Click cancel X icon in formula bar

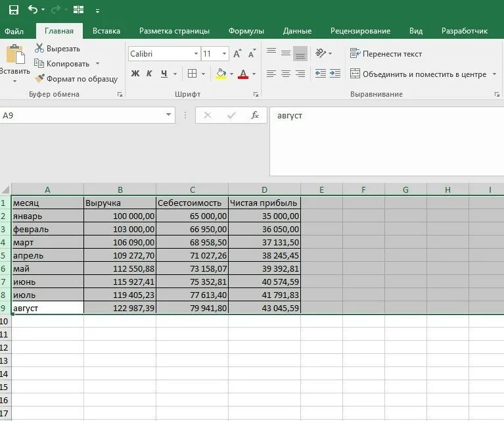click(x=208, y=115)
